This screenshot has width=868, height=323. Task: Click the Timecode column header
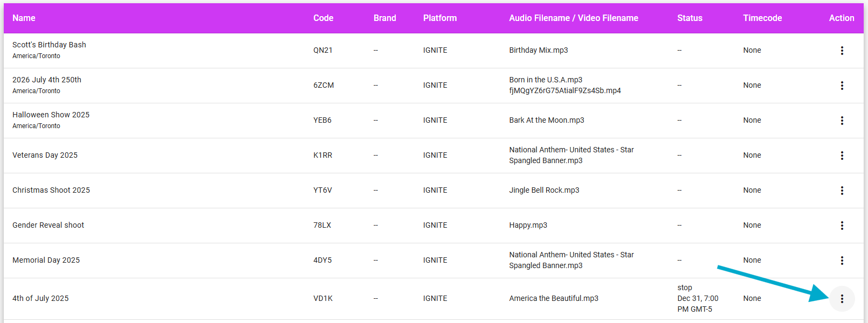coord(762,18)
